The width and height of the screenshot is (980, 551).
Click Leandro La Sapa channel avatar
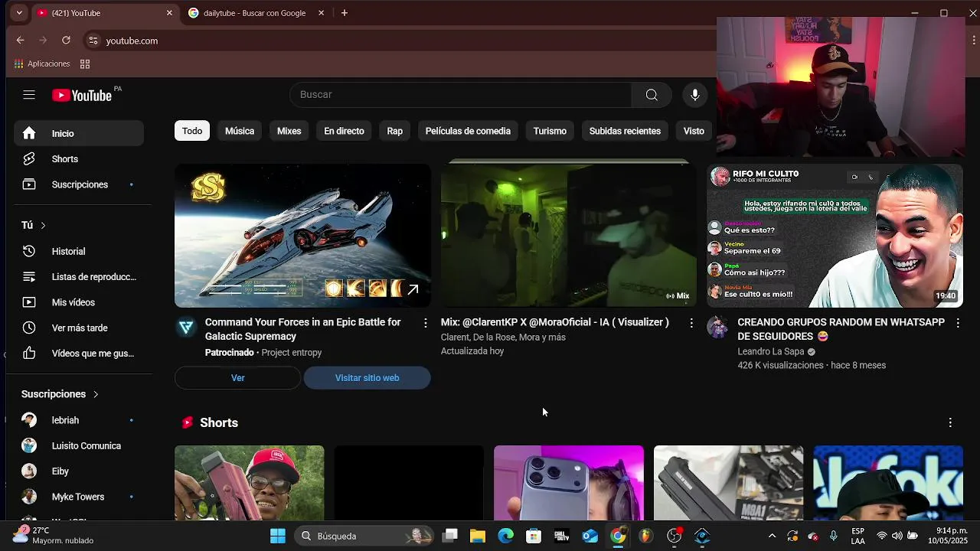[x=717, y=328]
